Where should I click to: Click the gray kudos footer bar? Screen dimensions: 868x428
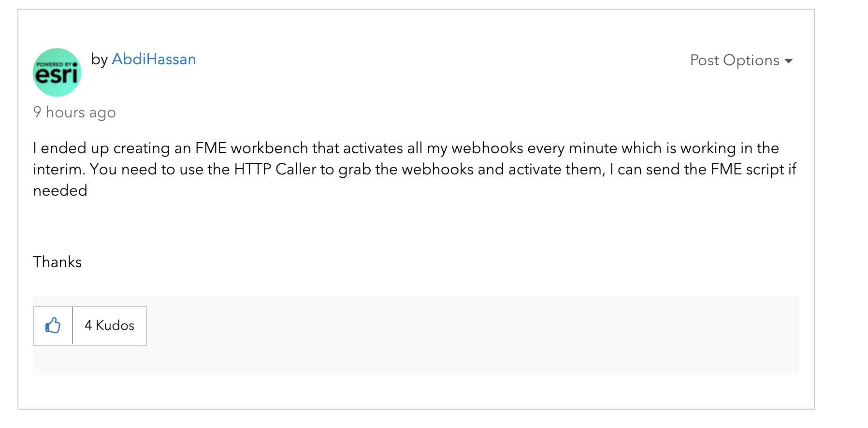click(435, 336)
